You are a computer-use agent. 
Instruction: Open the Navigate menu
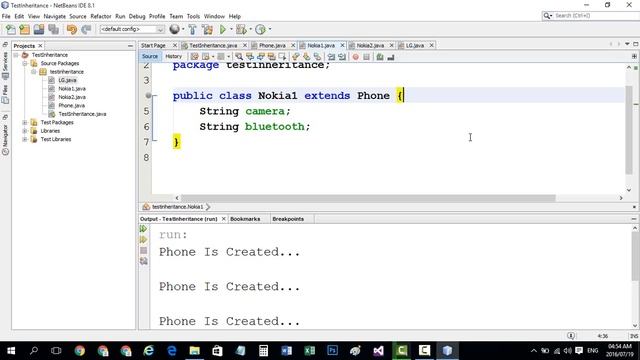pos(55,16)
